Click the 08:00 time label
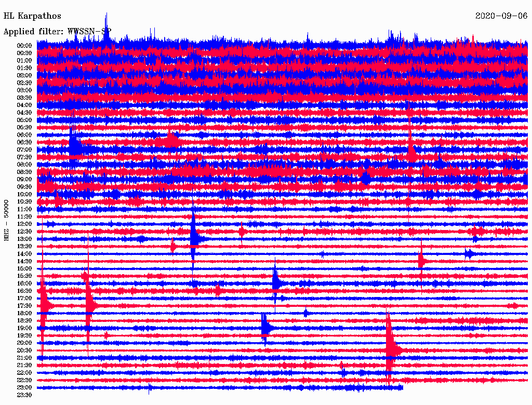The height and width of the screenshot is (405, 532). (24, 165)
